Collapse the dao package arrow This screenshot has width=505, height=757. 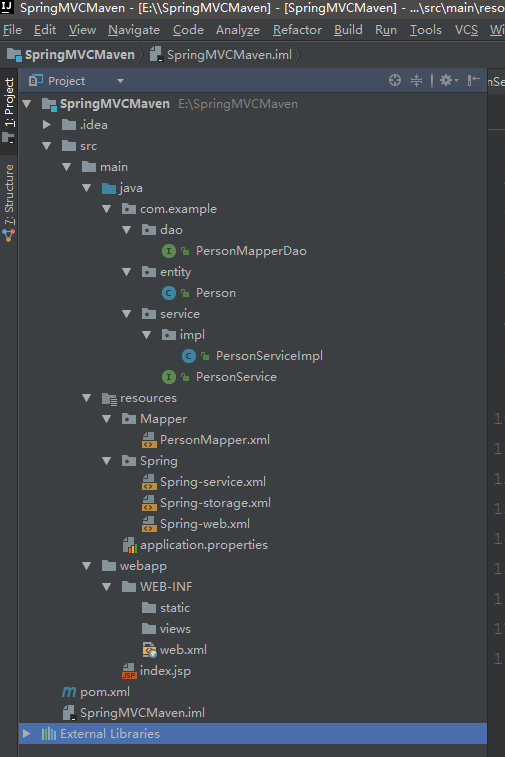coord(127,230)
